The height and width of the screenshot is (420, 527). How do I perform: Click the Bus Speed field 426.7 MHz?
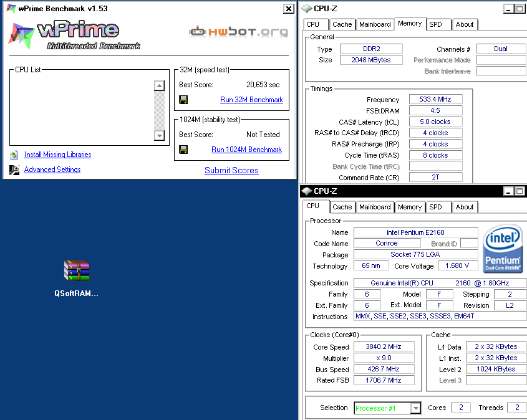coord(384,369)
